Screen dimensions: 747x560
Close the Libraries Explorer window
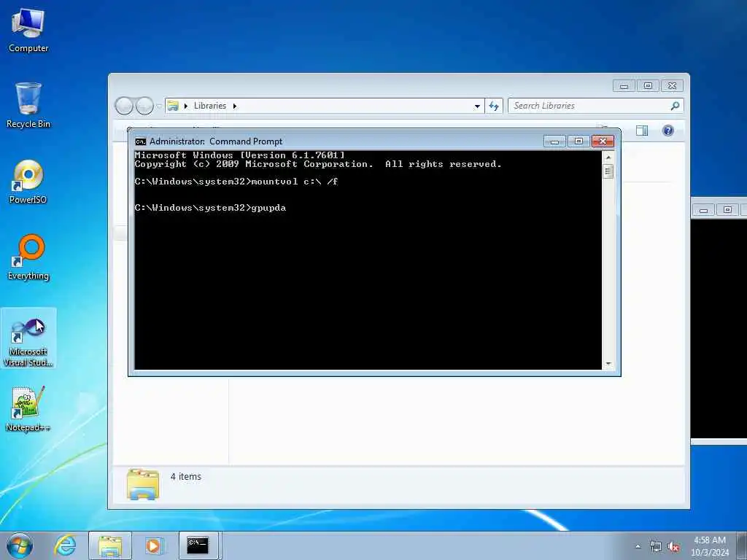(672, 86)
